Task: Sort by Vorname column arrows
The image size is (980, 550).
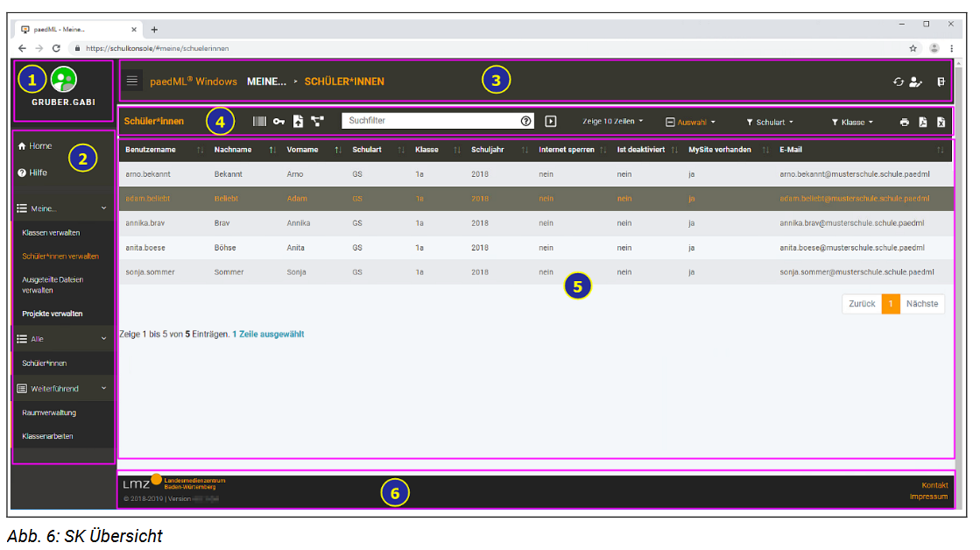Action: 337,150
